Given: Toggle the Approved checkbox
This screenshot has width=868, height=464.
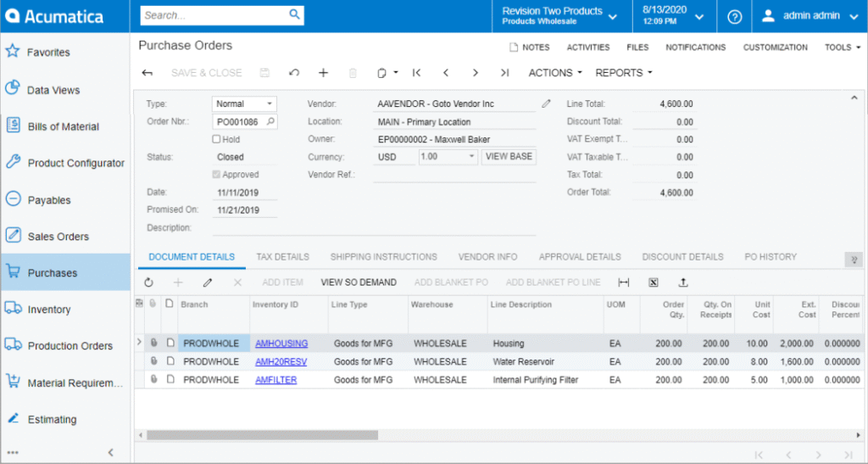Looking at the screenshot, I should point(217,175).
